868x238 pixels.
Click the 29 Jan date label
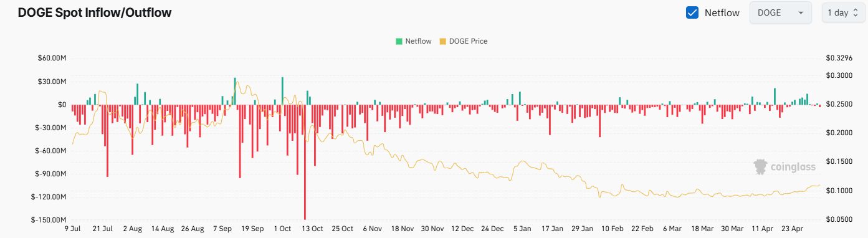582,229
